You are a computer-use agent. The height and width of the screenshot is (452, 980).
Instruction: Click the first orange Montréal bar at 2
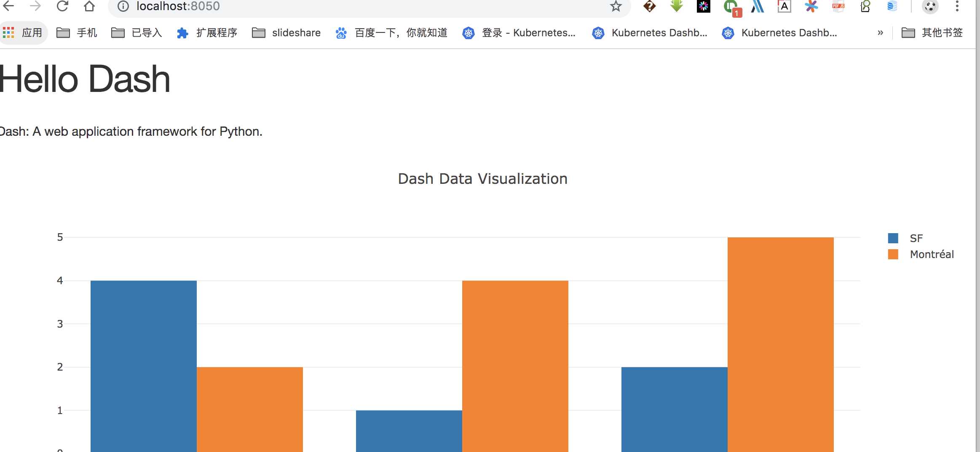click(x=250, y=409)
